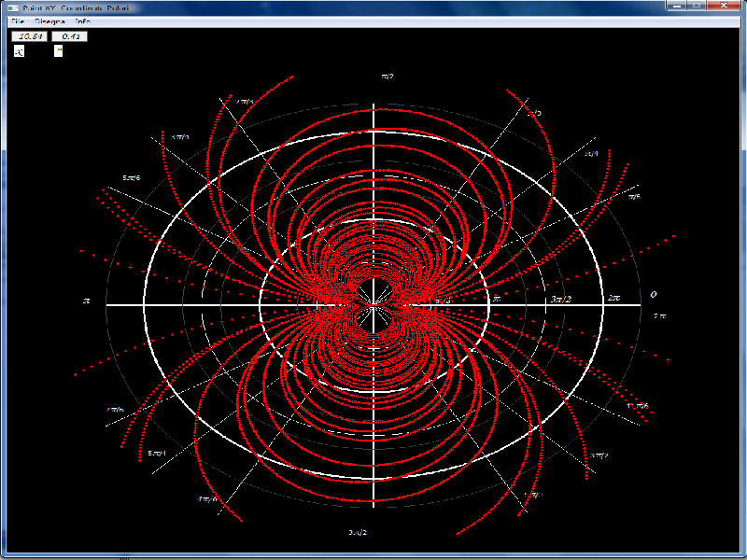Click the π radius label on horizontal axis
The image size is (747, 560).
497,298
